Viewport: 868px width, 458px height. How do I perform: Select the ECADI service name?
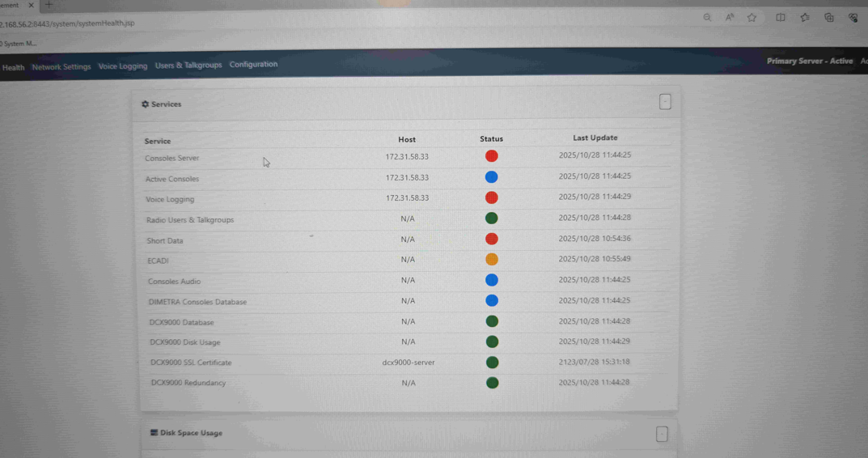pyautogui.click(x=159, y=261)
